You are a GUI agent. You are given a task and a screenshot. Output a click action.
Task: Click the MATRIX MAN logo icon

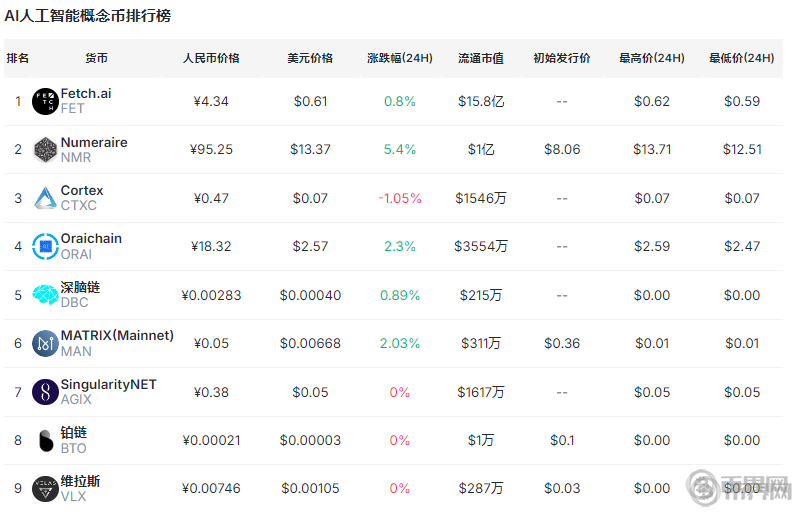click(45, 343)
